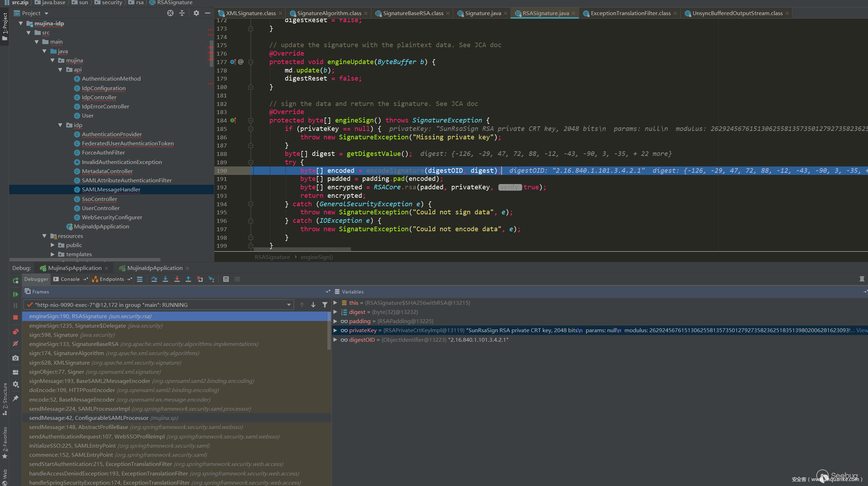Toggle the frames filter funnel button

click(x=325, y=305)
